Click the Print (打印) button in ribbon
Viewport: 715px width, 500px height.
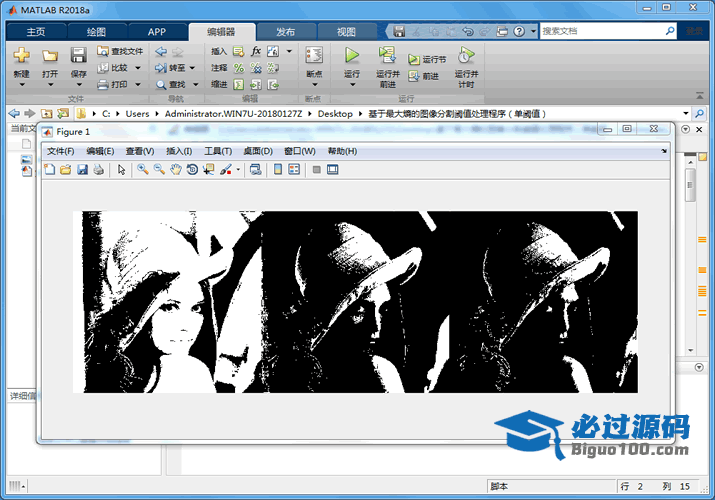[114, 84]
